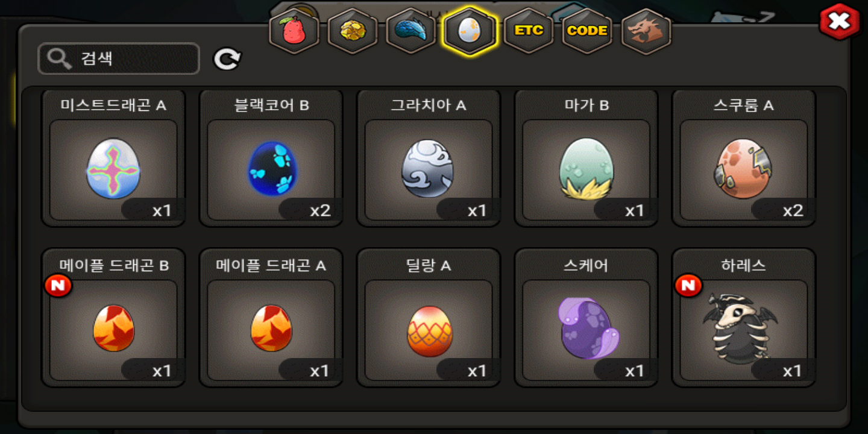The height and width of the screenshot is (434, 868).
Task: Select the 미스트드래곤 A egg
Action: [x=113, y=159]
